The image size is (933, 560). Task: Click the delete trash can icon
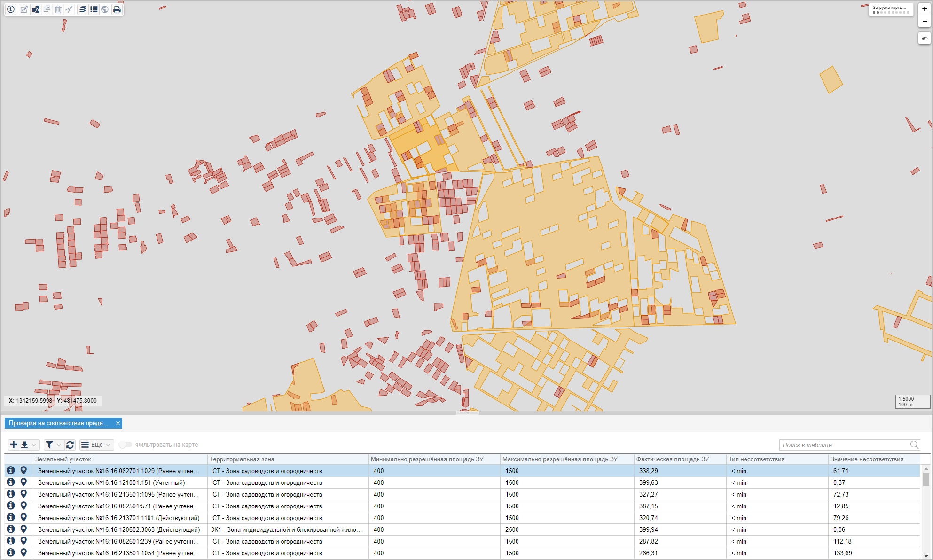[x=58, y=9]
